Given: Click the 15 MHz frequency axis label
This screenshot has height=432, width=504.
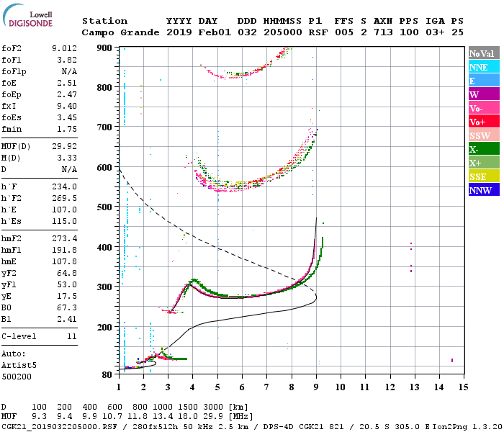Looking at the screenshot, I should [463, 387].
